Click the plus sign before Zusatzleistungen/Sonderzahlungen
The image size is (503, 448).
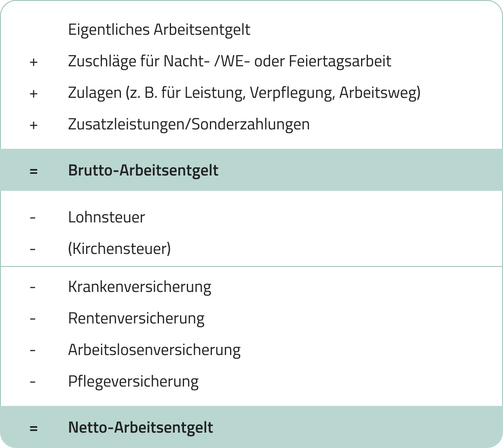tap(34, 125)
